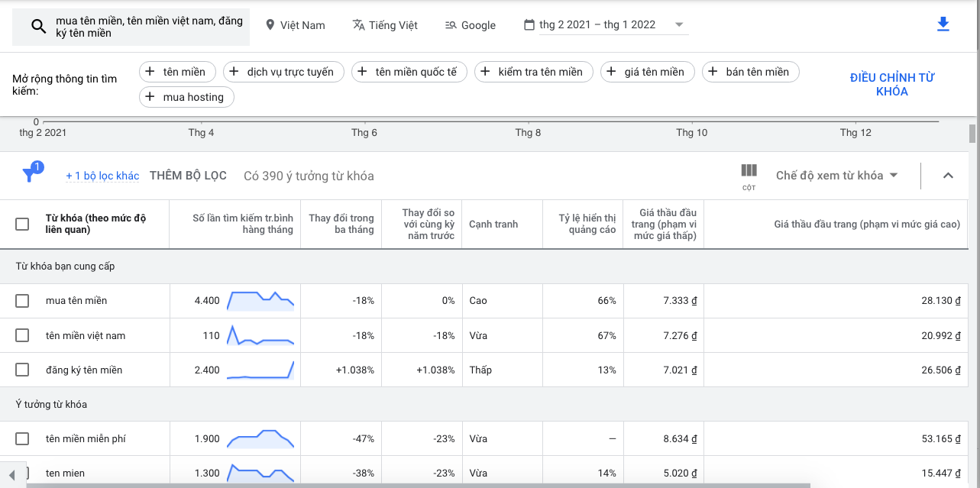The width and height of the screenshot is (980, 488).
Task: Click the search magnifier icon
Action: coord(39,27)
